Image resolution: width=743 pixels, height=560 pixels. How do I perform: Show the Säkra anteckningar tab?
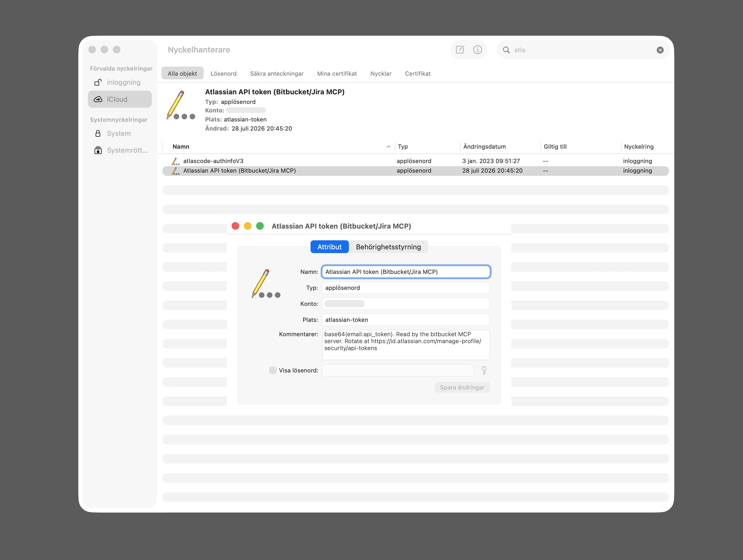click(277, 74)
